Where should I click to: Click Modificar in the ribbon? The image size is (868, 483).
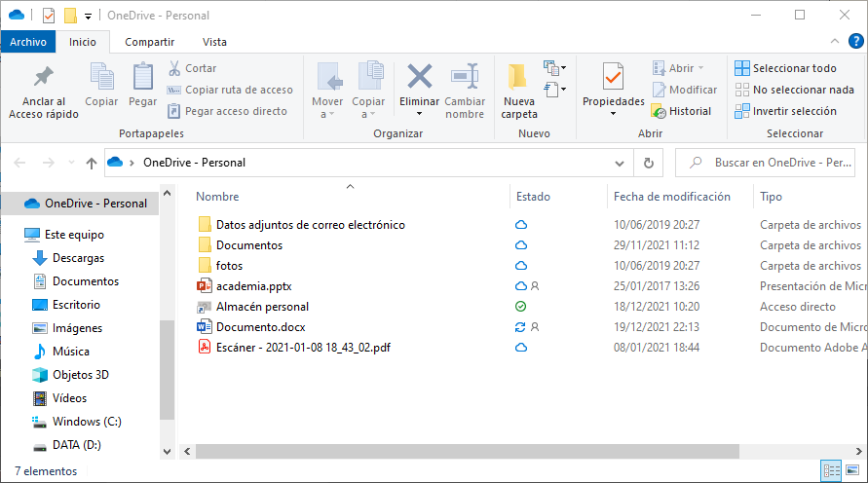(685, 90)
